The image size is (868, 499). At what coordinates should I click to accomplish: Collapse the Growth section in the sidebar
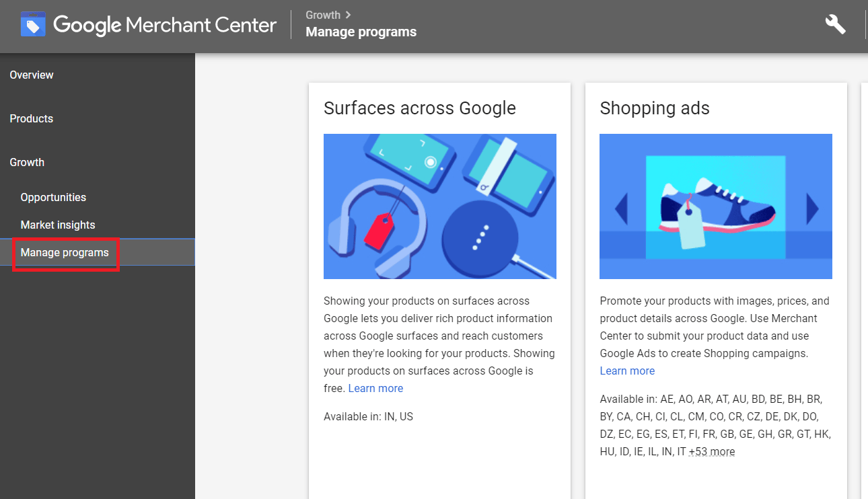[27, 162]
